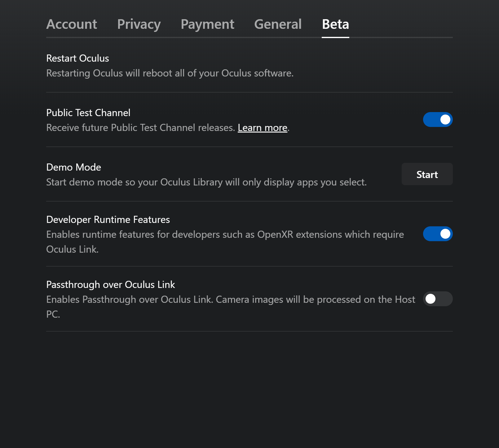This screenshot has height=448, width=499.
Task: Disable the Public Test Channel toggle
Action: [x=438, y=120]
